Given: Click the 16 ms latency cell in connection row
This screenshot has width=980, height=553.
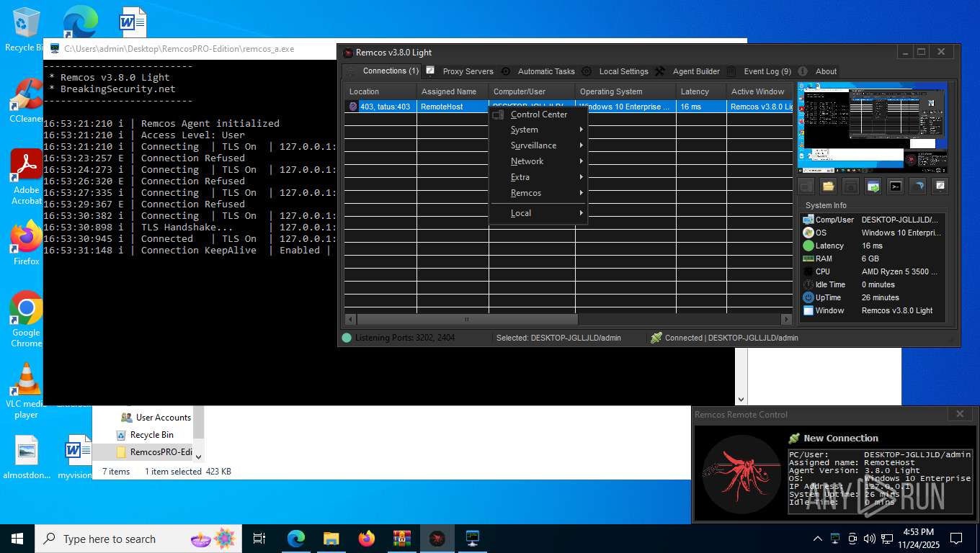Looking at the screenshot, I should (x=701, y=107).
